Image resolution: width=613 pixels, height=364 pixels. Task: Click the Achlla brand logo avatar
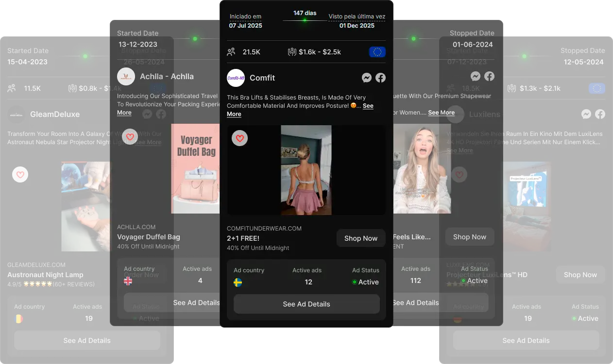[x=126, y=77]
